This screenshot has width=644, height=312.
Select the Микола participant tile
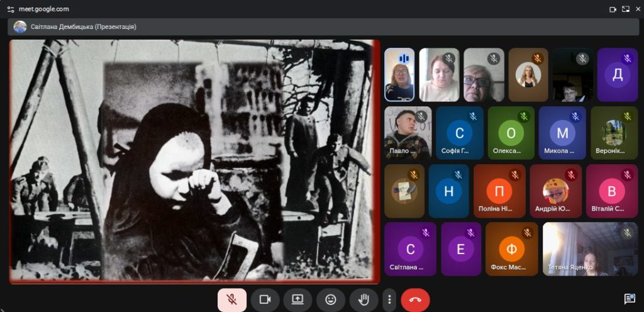tap(562, 133)
